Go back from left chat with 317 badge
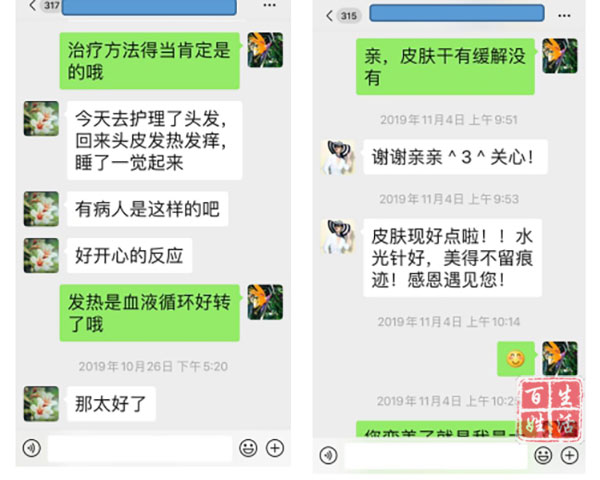600x480 pixels. (33, 5)
